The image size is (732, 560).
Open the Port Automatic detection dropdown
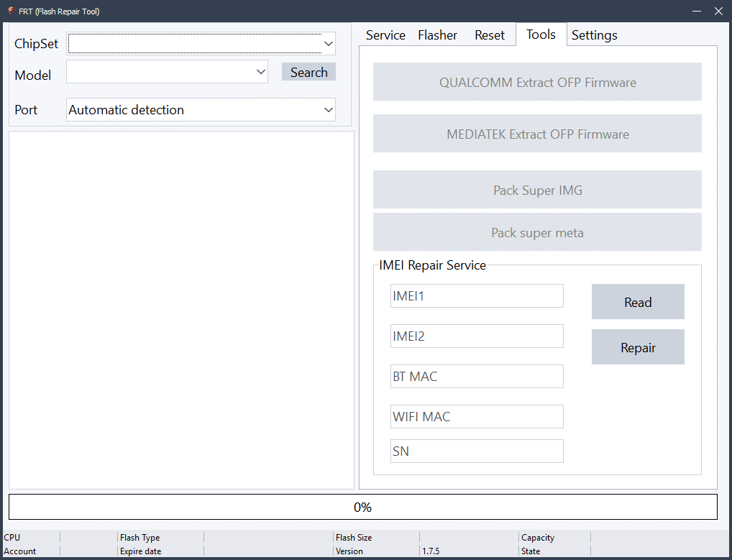pyautogui.click(x=201, y=110)
